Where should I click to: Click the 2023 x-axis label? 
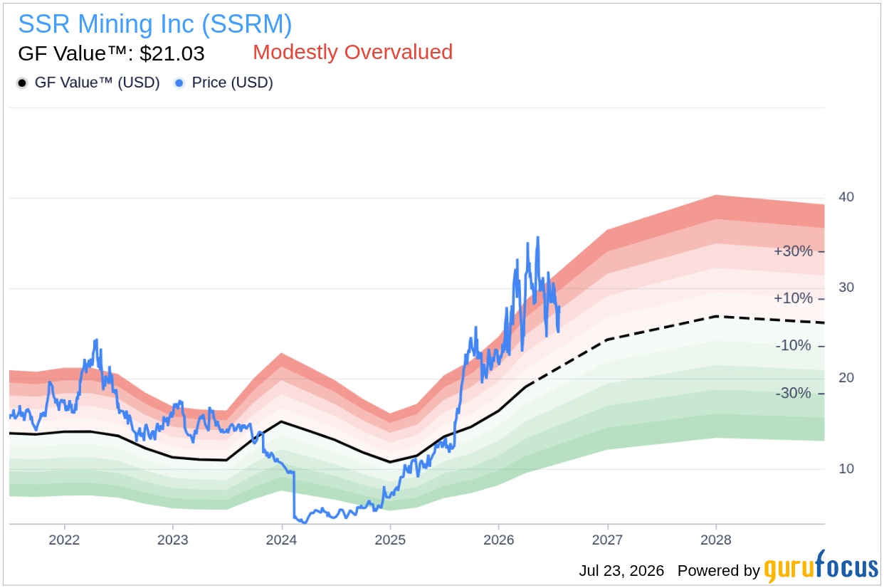pyautogui.click(x=173, y=539)
